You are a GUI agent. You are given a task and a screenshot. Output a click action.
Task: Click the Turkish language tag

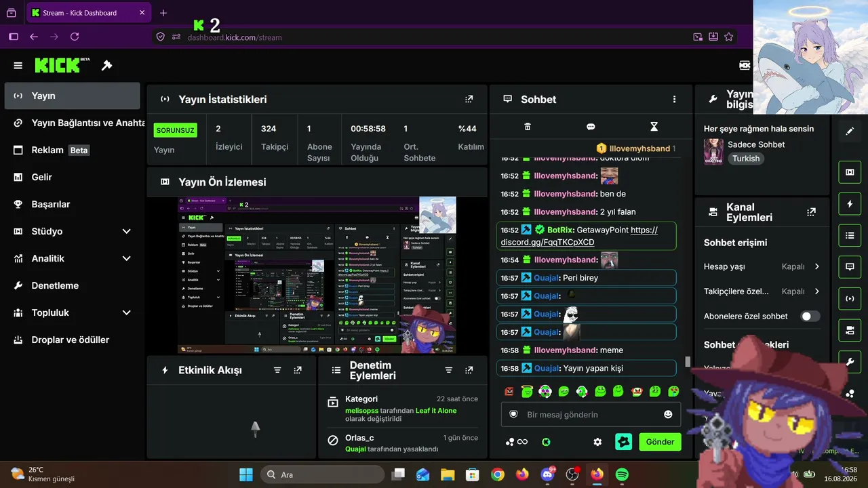[746, 159]
